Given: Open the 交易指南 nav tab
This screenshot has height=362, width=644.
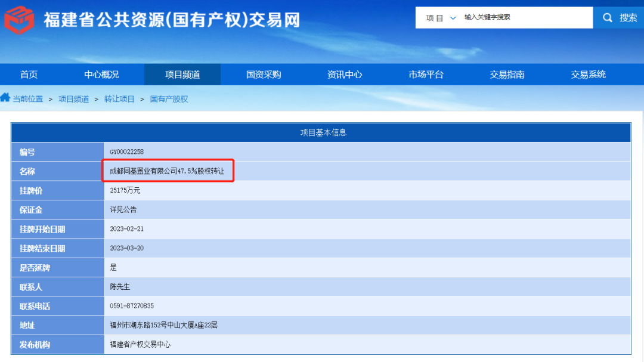Looking at the screenshot, I should (x=507, y=75).
